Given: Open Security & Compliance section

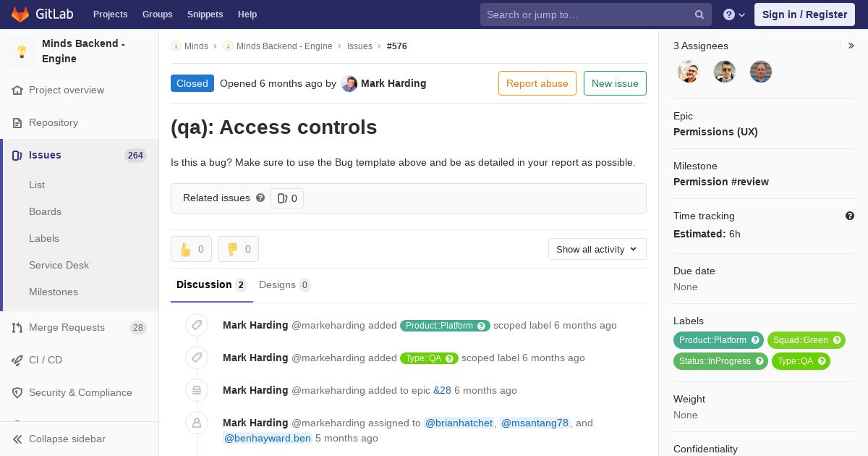Looking at the screenshot, I should coord(80,392).
